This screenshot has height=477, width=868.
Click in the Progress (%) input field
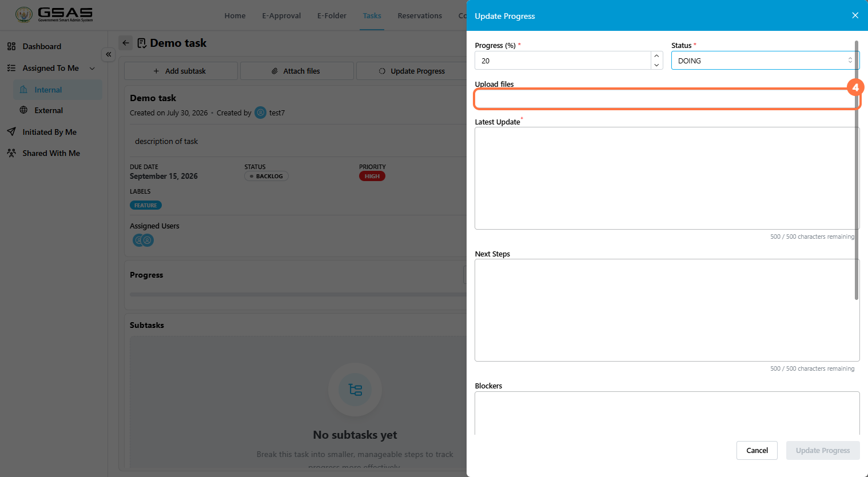[x=563, y=61]
